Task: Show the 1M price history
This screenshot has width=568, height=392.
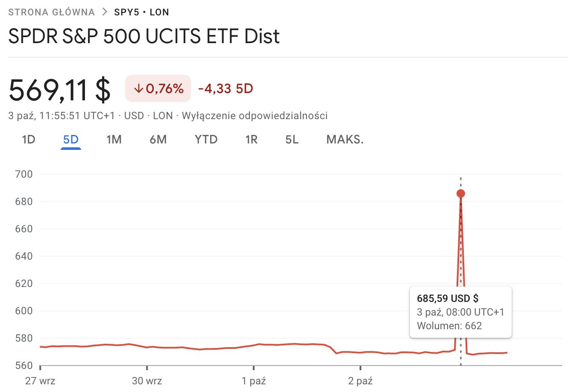Action: point(114,140)
